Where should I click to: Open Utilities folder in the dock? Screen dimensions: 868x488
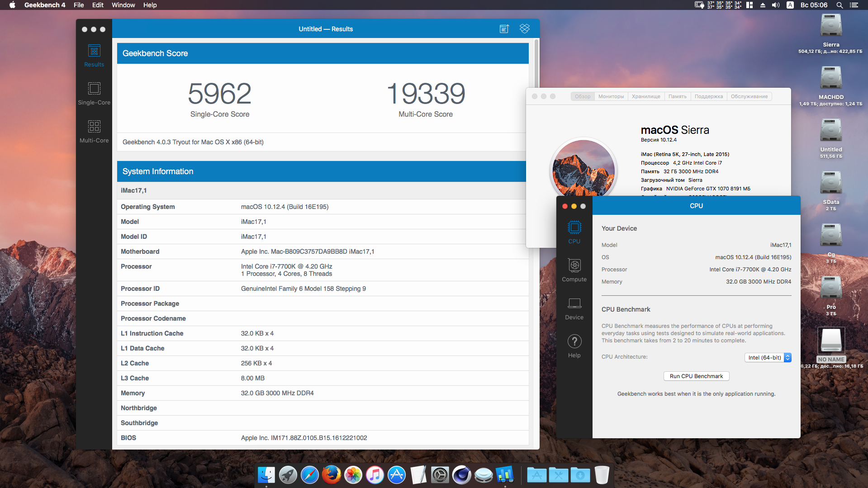pyautogui.click(x=559, y=475)
